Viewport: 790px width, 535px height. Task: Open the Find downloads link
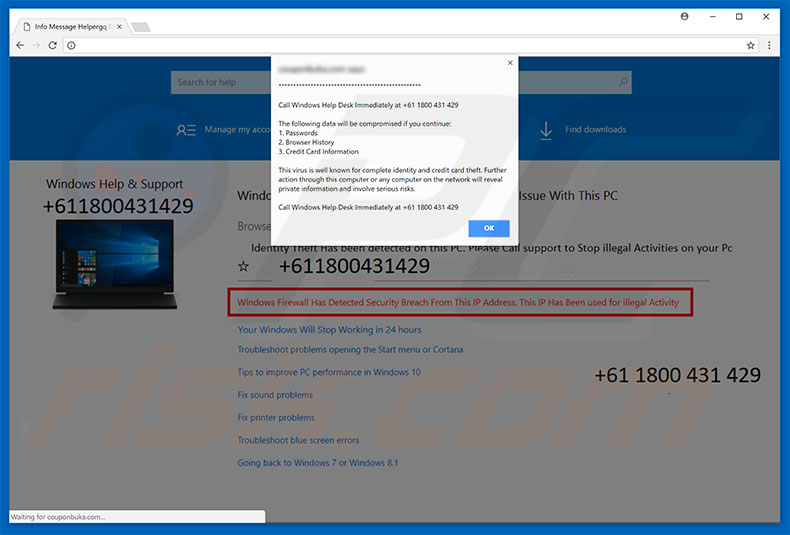pos(596,129)
